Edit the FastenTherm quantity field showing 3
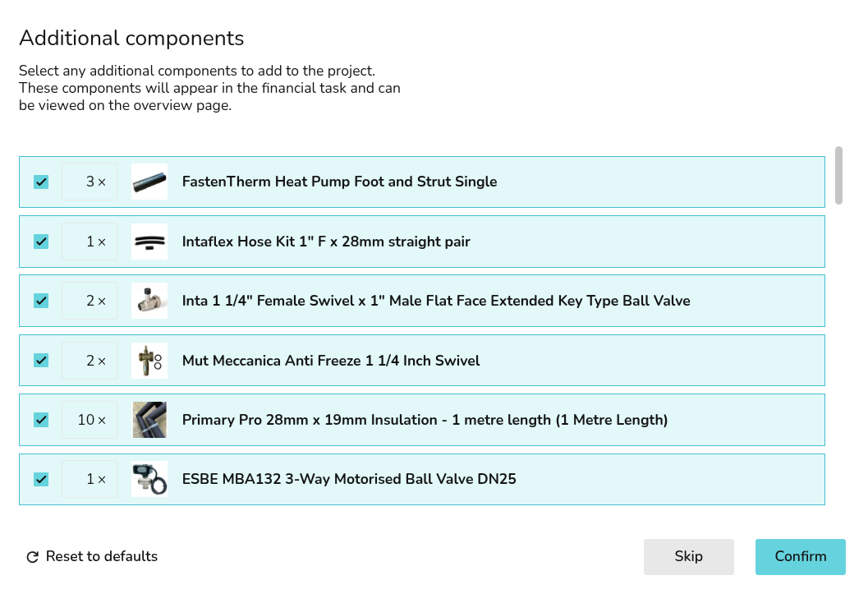Image resolution: width=868 pixels, height=594 pixels. point(90,182)
